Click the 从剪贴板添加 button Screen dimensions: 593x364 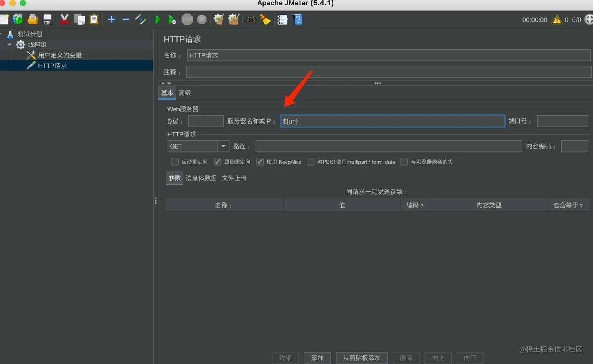[x=362, y=358]
